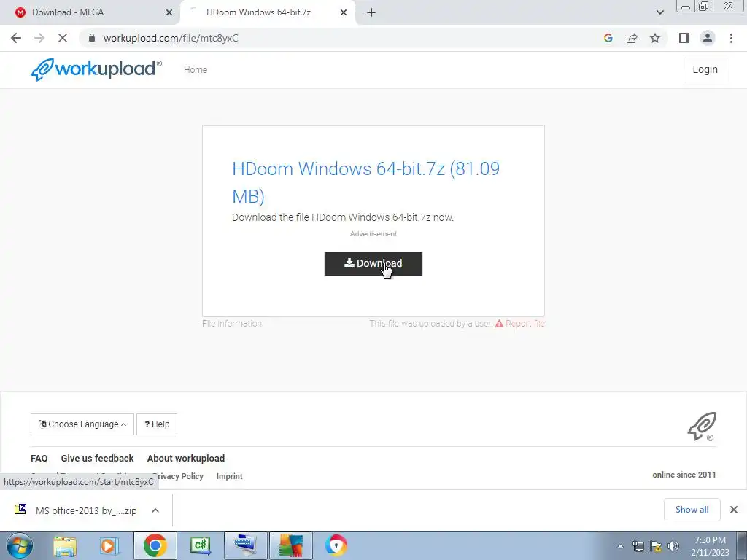Image resolution: width=747 pixels, height=560 pixels.
Task: Close the downloads bar
Action: (x=734, y=510)
